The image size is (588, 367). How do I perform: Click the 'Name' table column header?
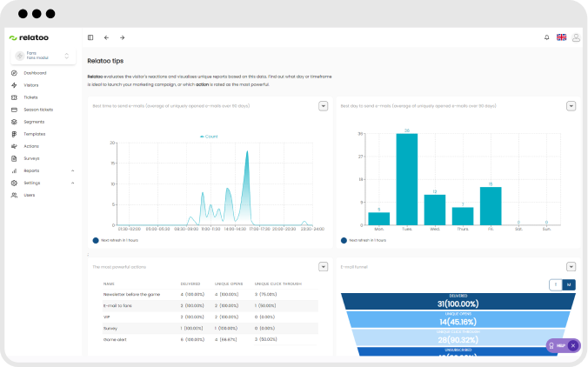click(x=109, y=284)
